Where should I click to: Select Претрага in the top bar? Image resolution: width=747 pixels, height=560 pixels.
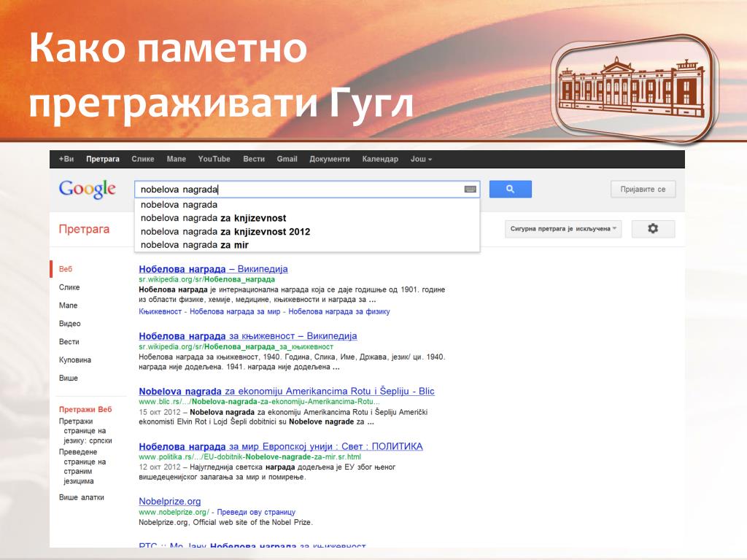click(102, 159)
